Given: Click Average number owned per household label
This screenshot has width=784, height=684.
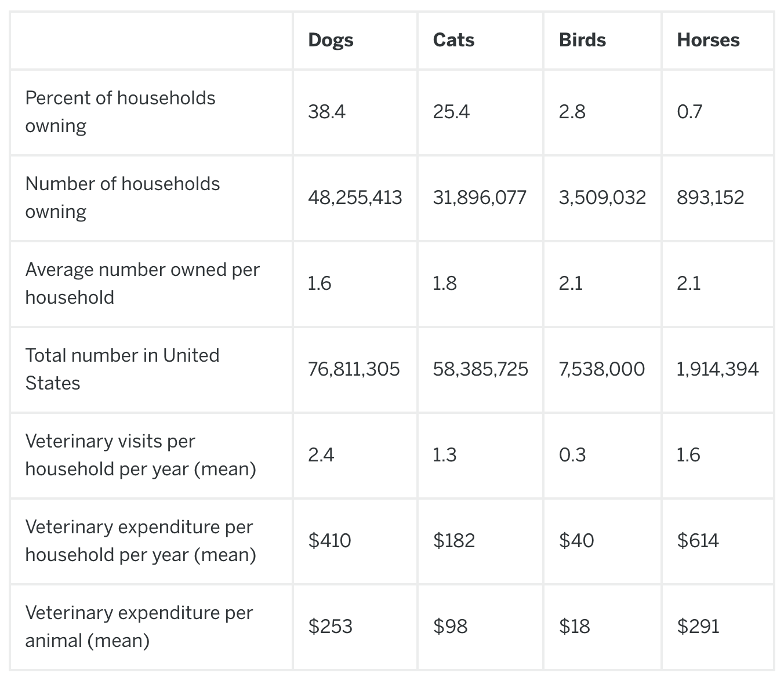Looking at the screenshot, I should (x=142, y=283).
